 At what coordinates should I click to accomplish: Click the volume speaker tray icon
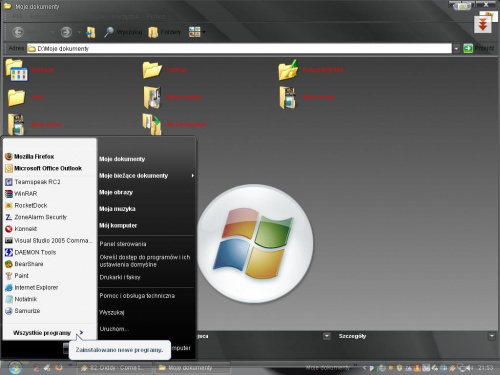click(x=469, y=368)
